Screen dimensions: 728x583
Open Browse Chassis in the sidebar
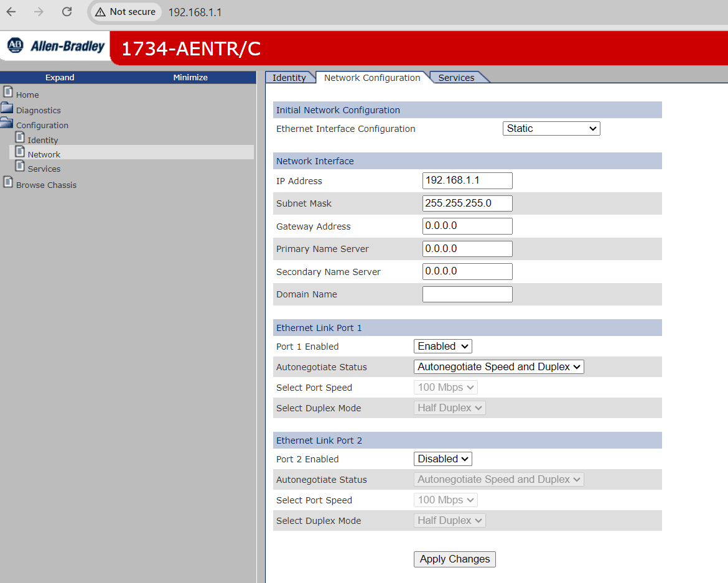46,185
